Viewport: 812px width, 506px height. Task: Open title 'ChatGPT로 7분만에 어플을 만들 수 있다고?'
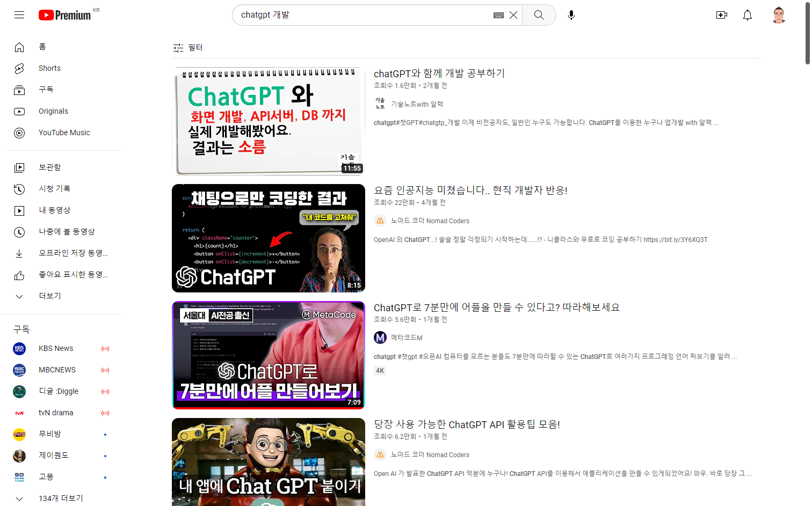(x=497, y=307)
